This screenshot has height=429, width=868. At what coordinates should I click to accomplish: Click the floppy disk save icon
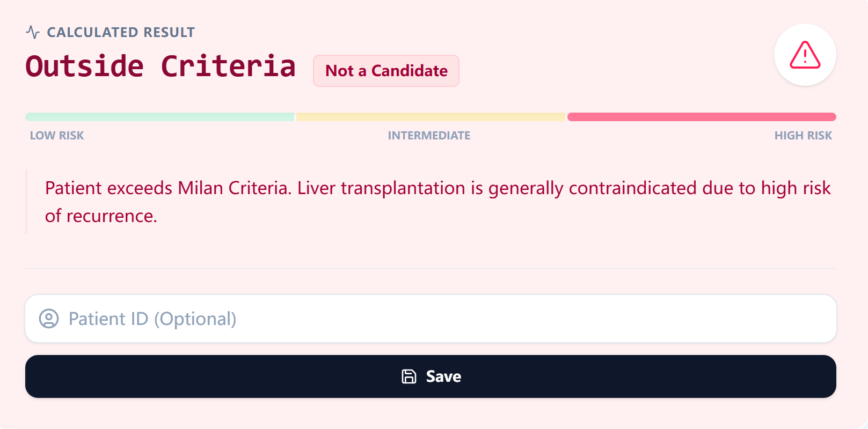click(x=409, y=376)
